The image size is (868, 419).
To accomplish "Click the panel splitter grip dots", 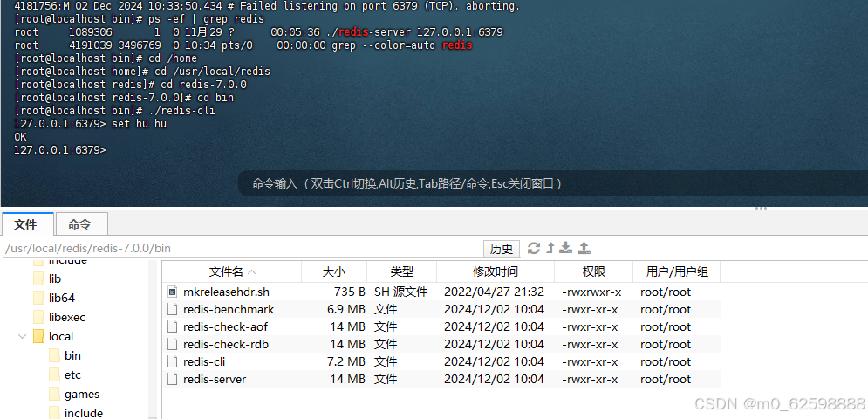I will coord(762,209).
